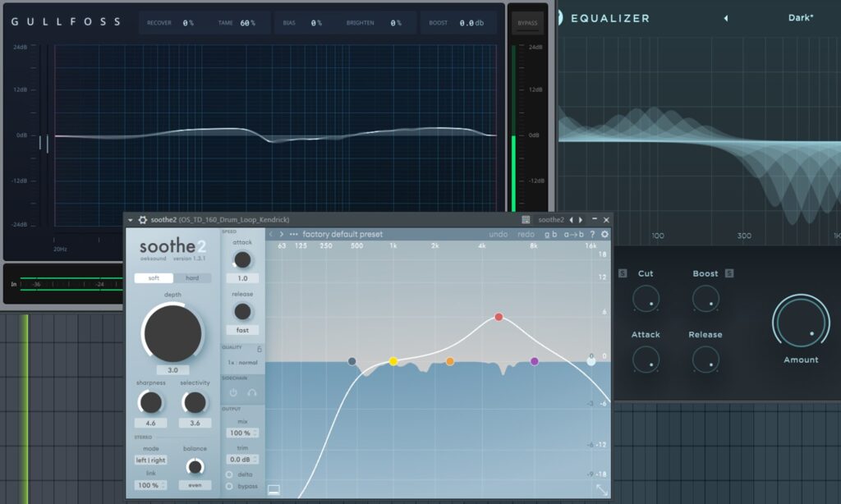Open soothe2 help question mark
The image size is (841, 504).
pos(593,234)
